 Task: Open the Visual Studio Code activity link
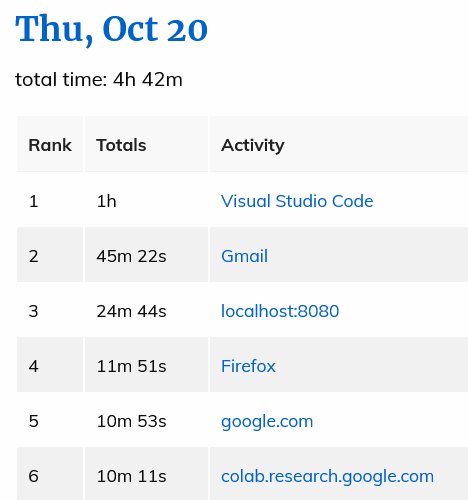tap(297, 201)
